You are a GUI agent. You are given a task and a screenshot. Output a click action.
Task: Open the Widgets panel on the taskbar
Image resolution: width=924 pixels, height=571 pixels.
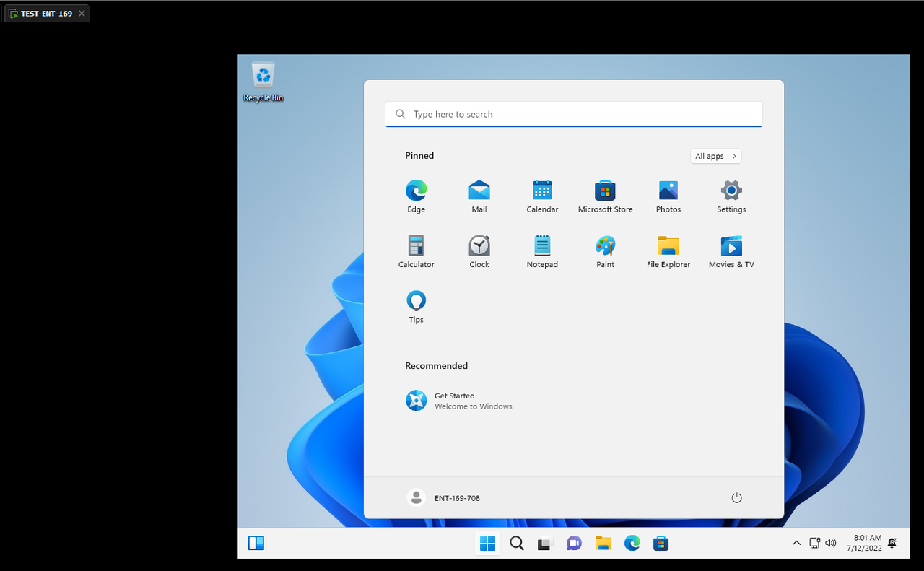[x=256, y=543]
